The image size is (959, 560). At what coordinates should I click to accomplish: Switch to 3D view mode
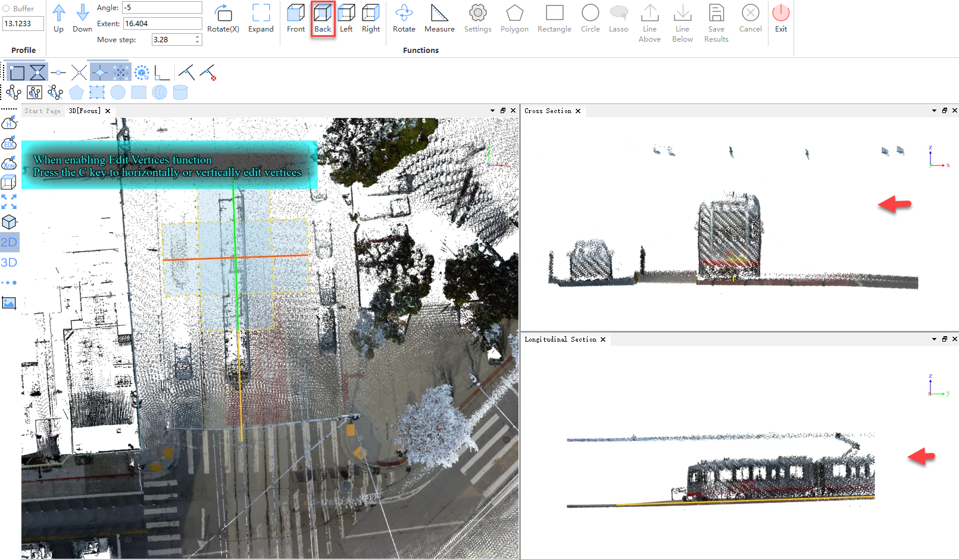[9, 262]
